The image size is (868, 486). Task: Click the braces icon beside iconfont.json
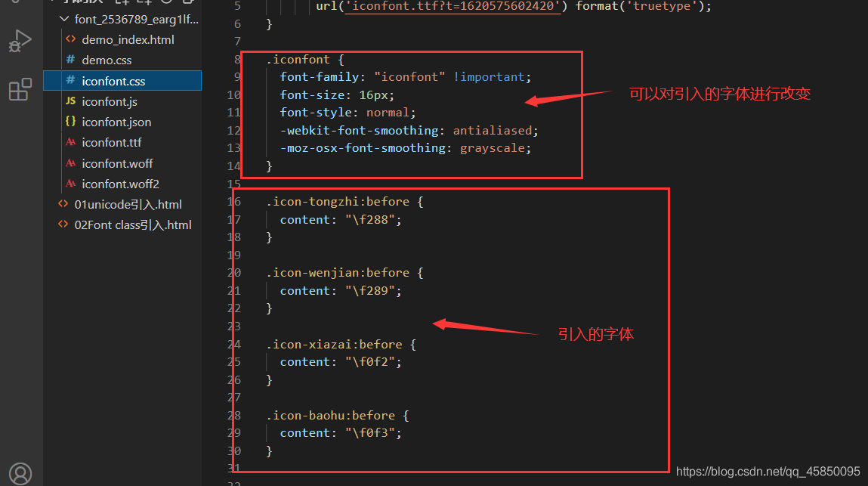(70, 121)
